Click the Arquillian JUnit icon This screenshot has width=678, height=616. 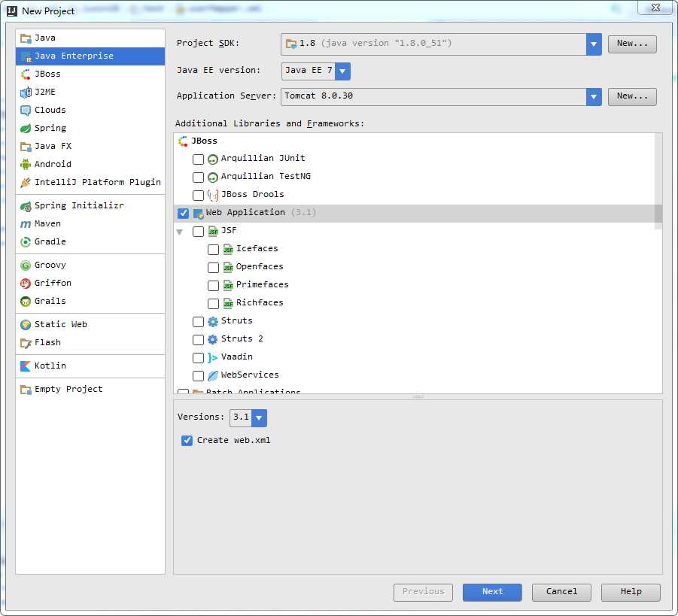(212, 159)
